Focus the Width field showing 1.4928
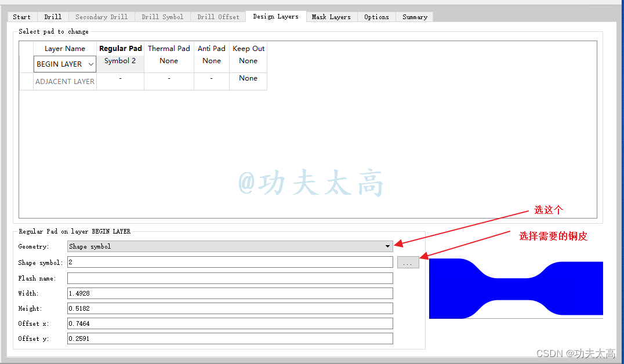Screen dimensions: 624x364 [230, 293]
